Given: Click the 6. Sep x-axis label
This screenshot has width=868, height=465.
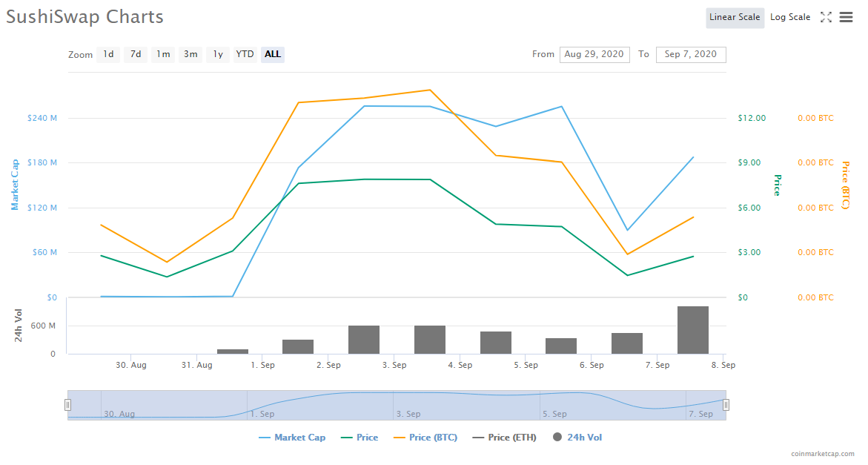Looking at the screenshot, I should [x=592, y=366].
